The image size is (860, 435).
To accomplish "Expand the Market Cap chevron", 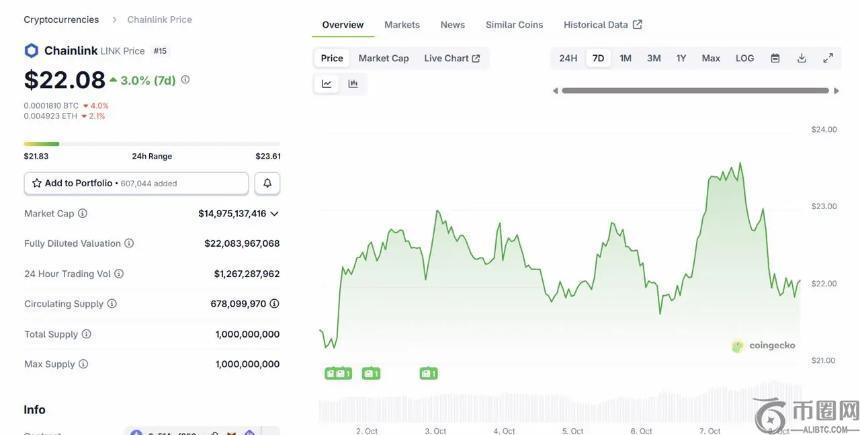I will pyautogui.click(x=275, y=213).
